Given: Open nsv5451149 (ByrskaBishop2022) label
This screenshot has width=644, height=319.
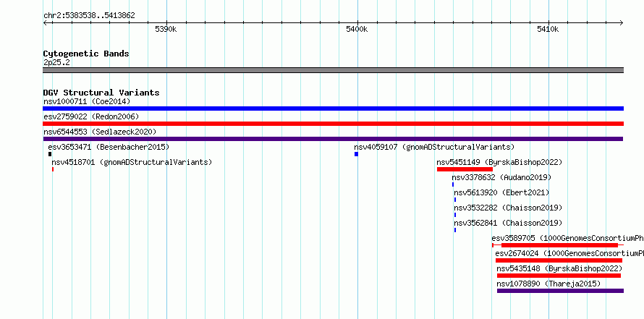Looking at the screenshot, I should (499, 162).
